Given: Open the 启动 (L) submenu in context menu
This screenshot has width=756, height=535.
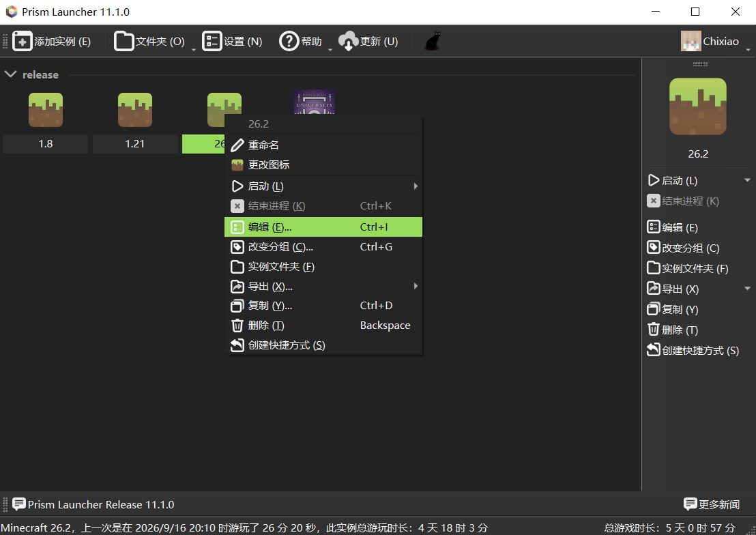Looking at the screenshot, I should [x=323, y=186].
